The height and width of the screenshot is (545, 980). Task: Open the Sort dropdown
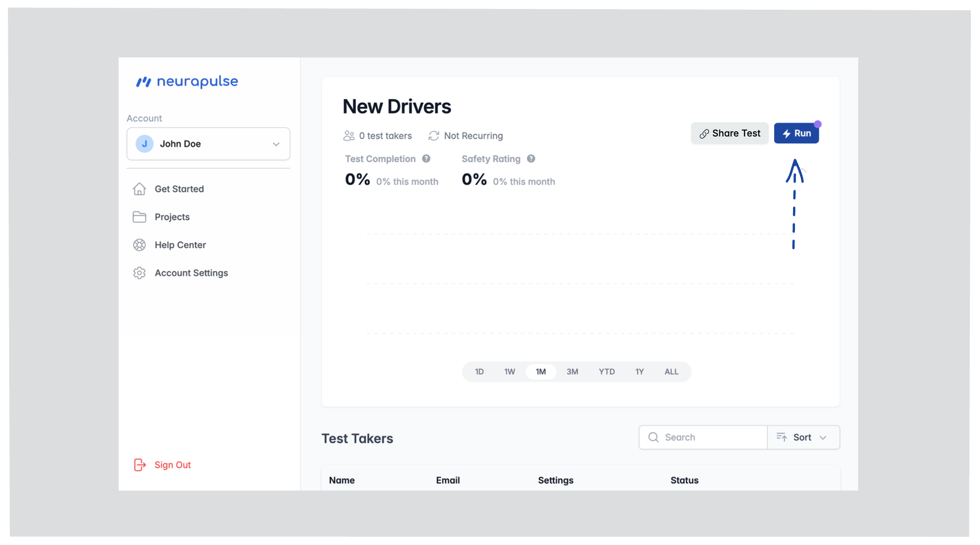coord(803,437)
